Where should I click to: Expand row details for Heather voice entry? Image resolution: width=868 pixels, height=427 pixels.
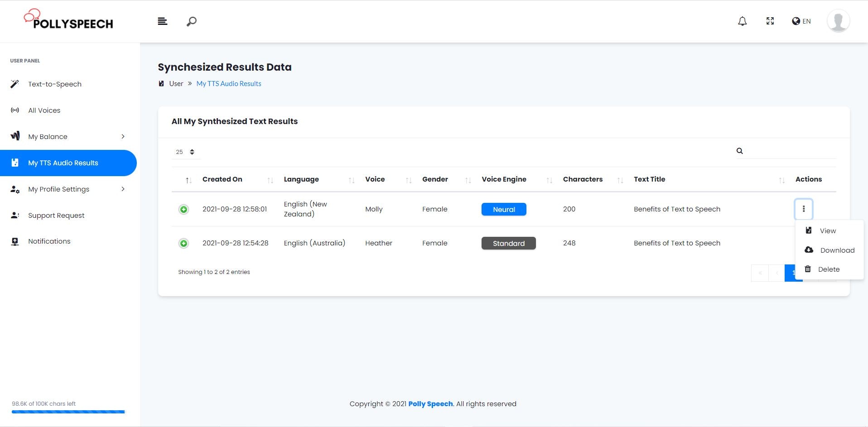coord(183,244)
